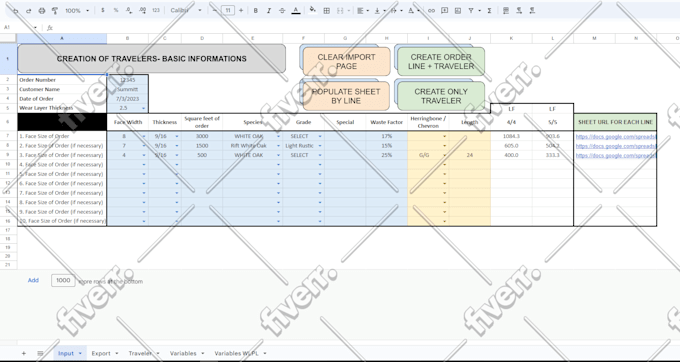Open Grade dropdown showing Light Rustic
Image resolution: width=680 pixels, height=362 pixels.
(x=320, y=146)
